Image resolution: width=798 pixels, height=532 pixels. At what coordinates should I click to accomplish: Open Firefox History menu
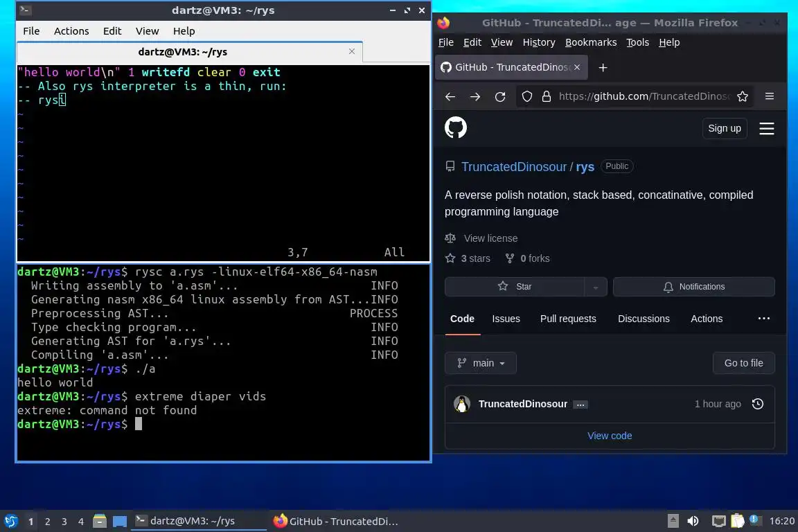(539, 42)
